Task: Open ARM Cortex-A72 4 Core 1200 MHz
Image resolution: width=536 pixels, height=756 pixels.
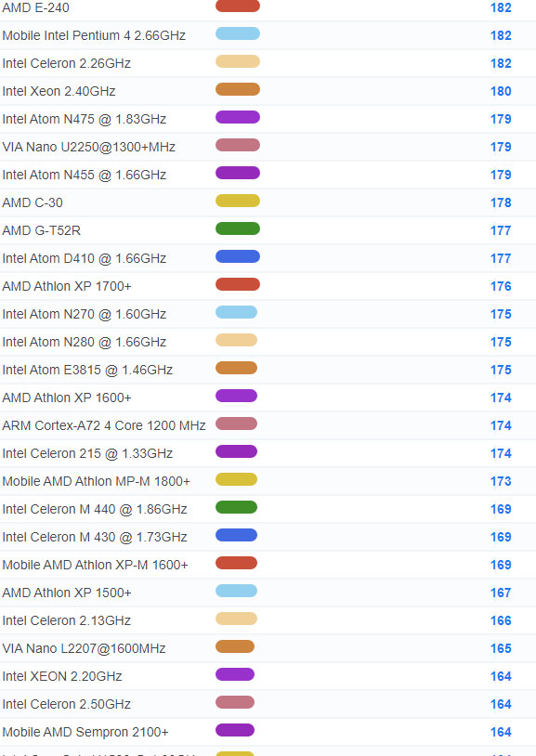Action: point(104,425)
